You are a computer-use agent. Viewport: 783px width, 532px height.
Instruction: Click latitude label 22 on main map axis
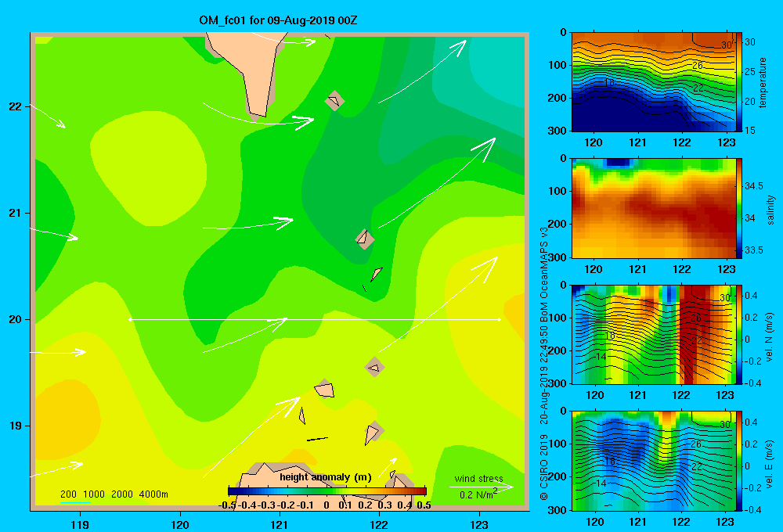pyautogui.click(x=15, y=106)
